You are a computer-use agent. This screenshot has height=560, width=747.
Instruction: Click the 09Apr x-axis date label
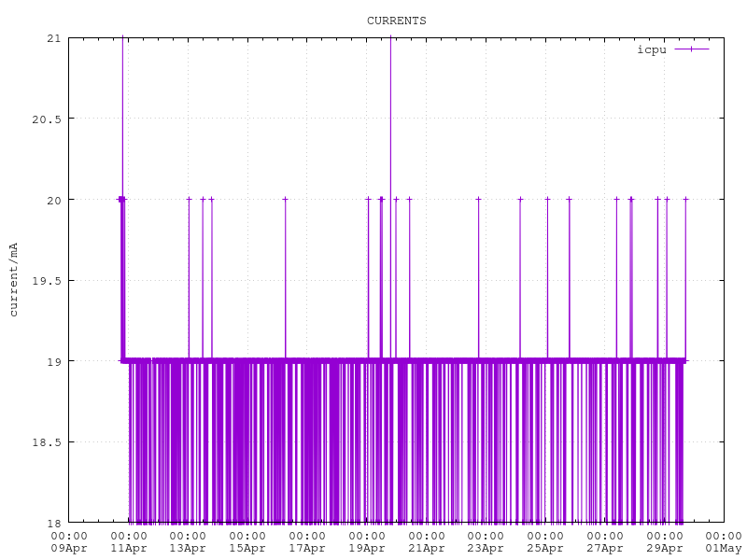point(69,549)
